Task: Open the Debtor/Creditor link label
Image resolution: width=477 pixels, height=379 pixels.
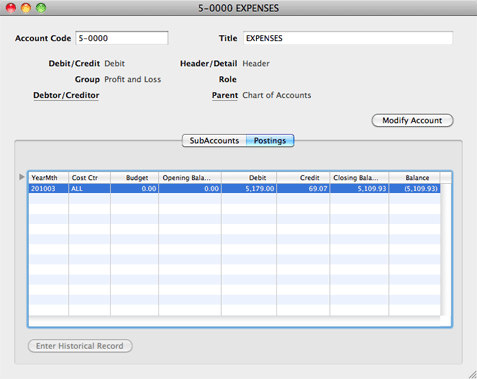Action: pyautogui.click(x=66, y=95)
